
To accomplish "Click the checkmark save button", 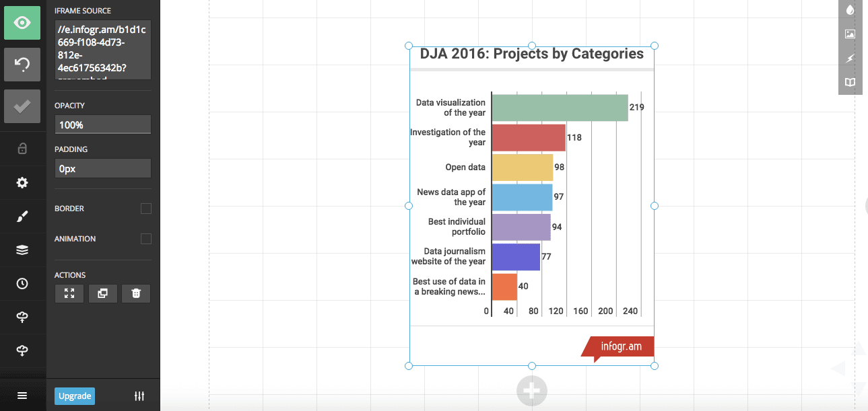I will click(22, 106).
